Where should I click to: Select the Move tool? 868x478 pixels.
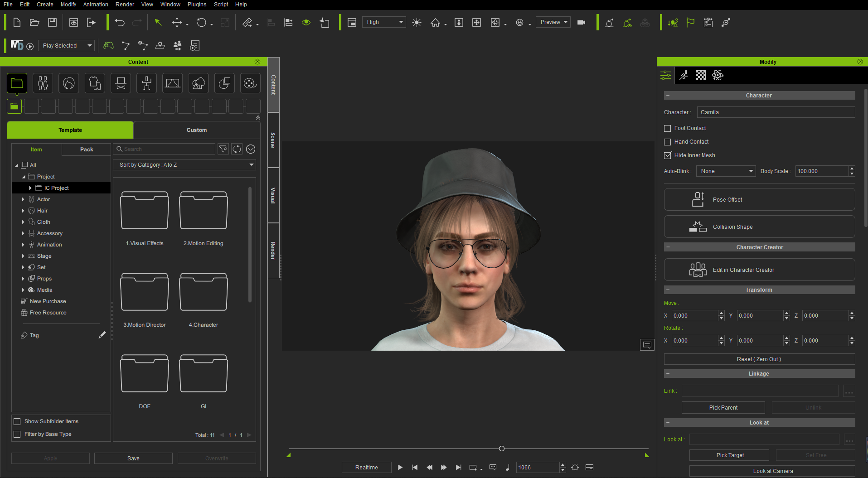click(176, 22)
